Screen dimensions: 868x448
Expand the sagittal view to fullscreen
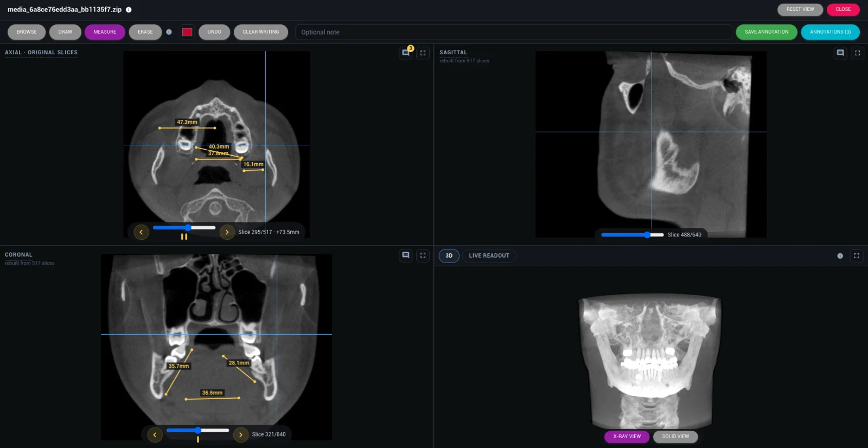coord(858,53)
